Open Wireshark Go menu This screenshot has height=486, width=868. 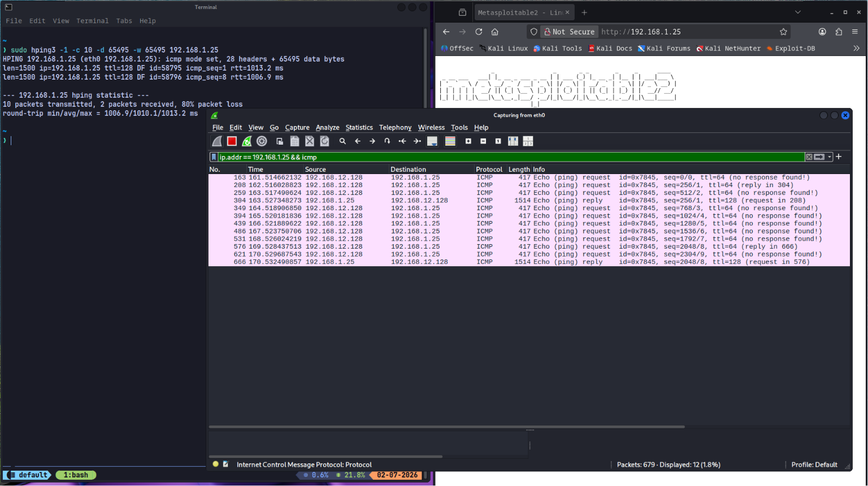tap(274, 128)
